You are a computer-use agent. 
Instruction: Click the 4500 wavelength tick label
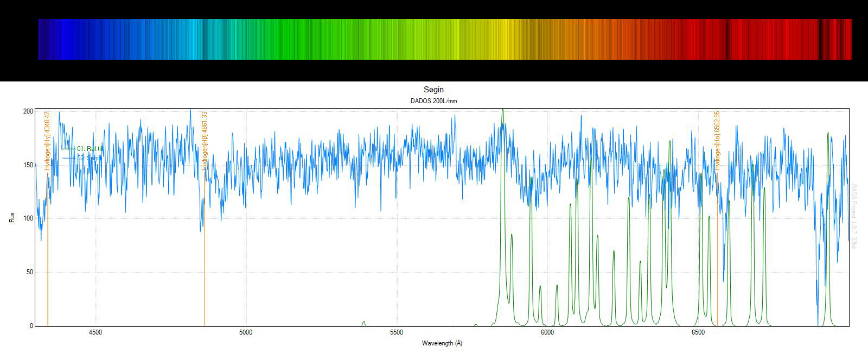(95, 332)
